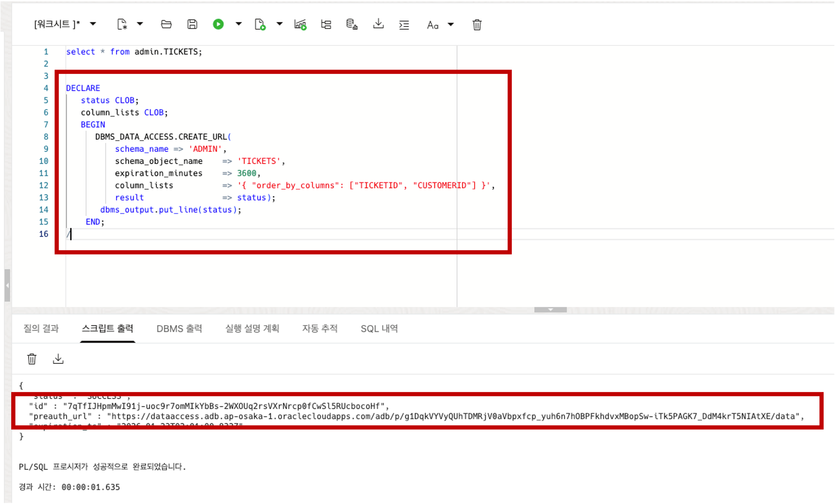Open a saved worksheet
The image size is (835, 504).
[166, 24]
